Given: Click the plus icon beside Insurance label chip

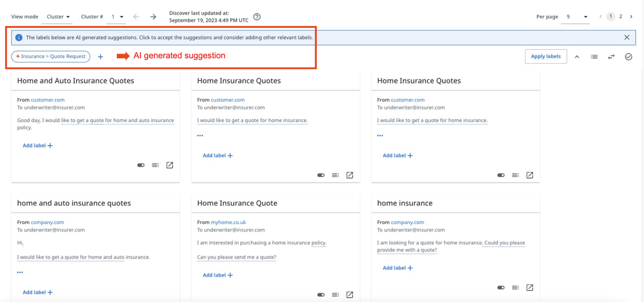Looking at the screenshot, I should point(101,57).
